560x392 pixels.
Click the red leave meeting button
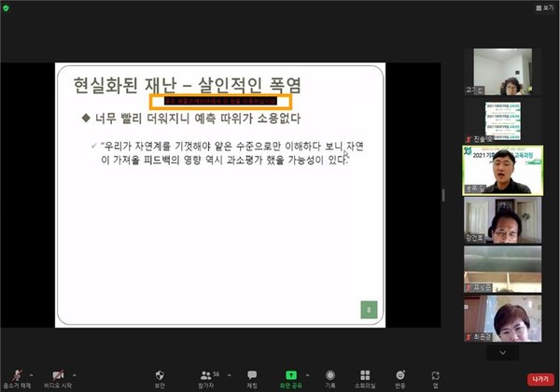(539, 379)
